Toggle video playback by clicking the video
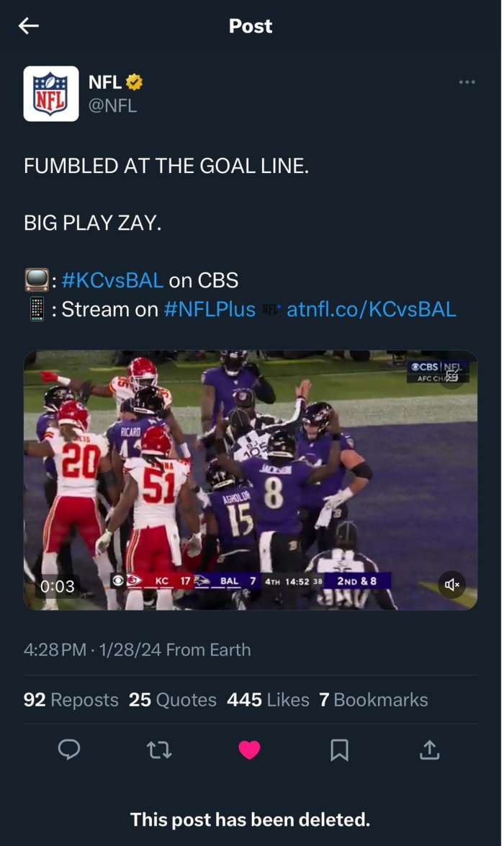 pos(251,476)
